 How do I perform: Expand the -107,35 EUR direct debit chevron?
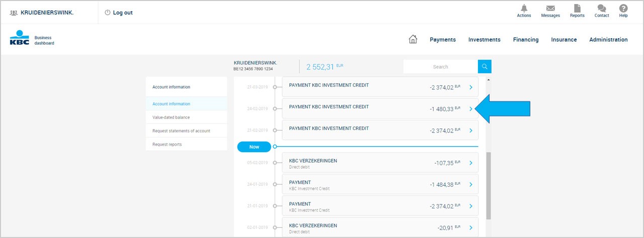tap(471, 163)
